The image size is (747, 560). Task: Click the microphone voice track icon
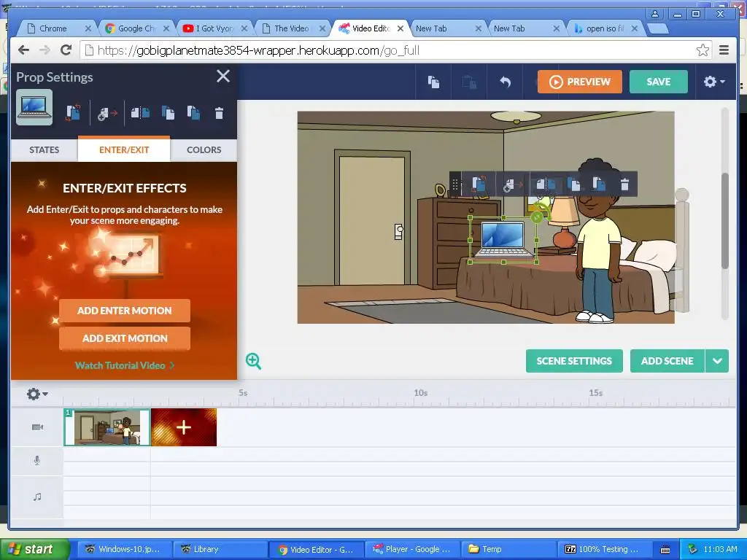[x=37, y=461]
